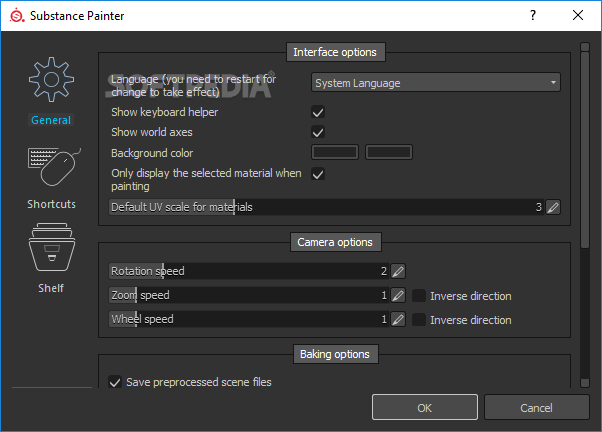Enable Inverse direction for Zoom speed

419,296
